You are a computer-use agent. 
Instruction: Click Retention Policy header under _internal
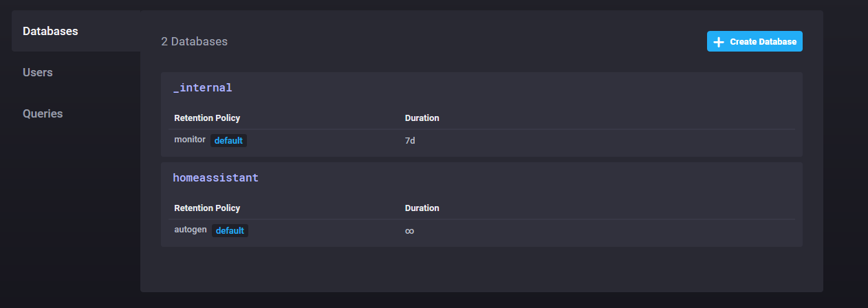click(207, 118)
